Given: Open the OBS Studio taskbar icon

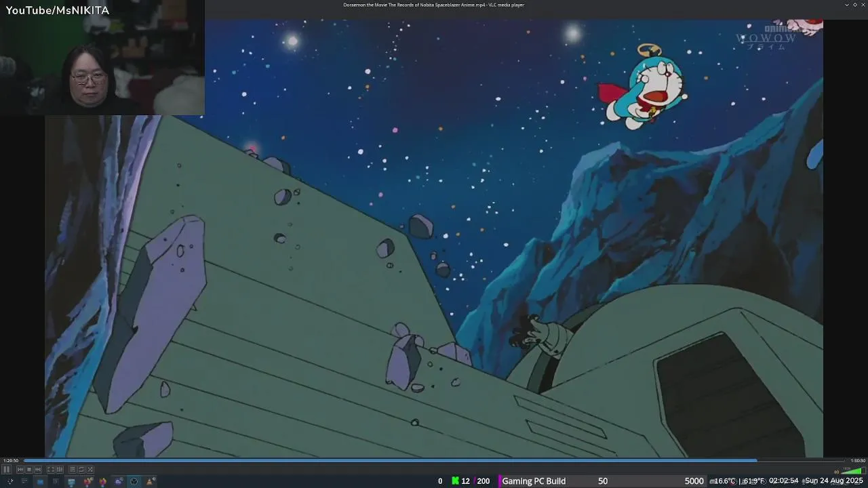Looking at the screenshot, I should 134,481.
